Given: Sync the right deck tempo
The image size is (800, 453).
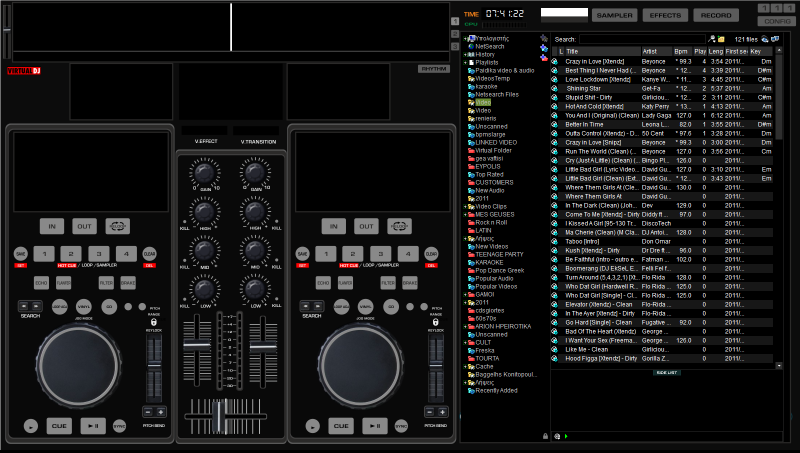Looking at the screenshot, I should click(401, 426).
